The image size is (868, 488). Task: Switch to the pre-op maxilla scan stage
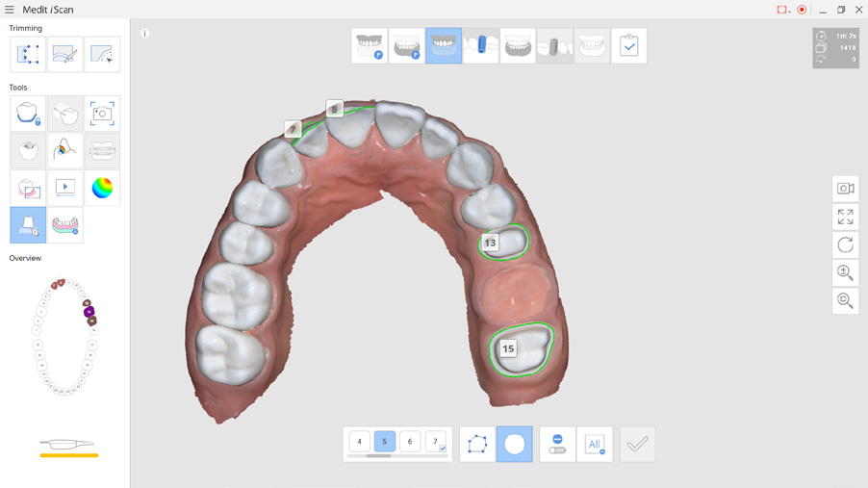click(x=370, y=46)
